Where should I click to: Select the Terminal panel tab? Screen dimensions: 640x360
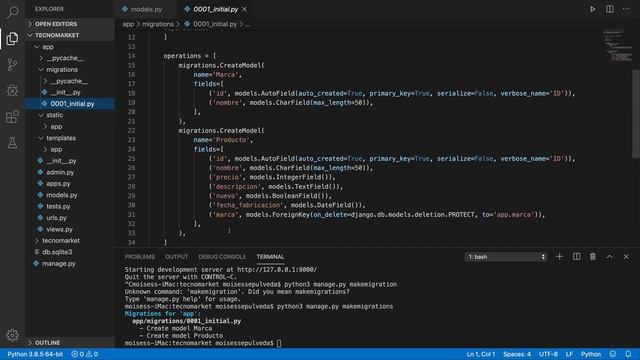[270, 257]
